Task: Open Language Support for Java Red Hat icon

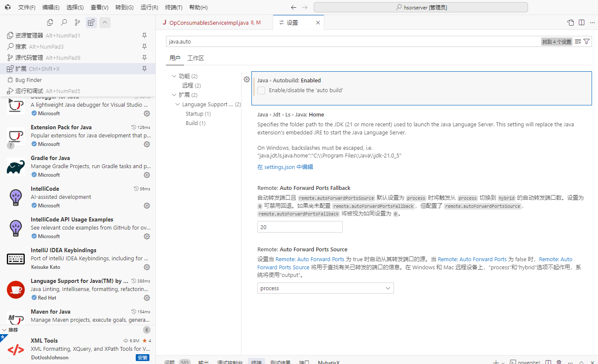Action: [x=16, y=290]
